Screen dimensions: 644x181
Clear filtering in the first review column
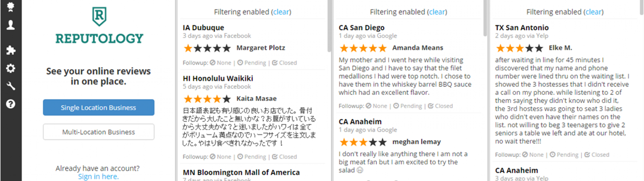(x=281, y=12)
